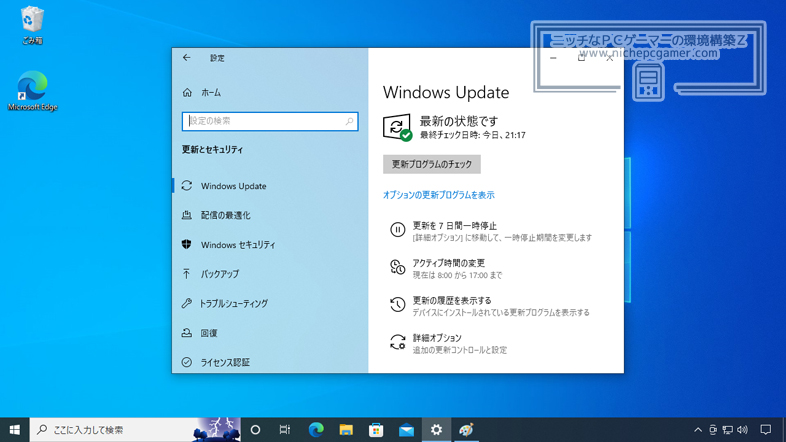Click the ライセンス認証 checkmark icon
Viewport: 786px width, 442px height.
click(x=186, y=362)
